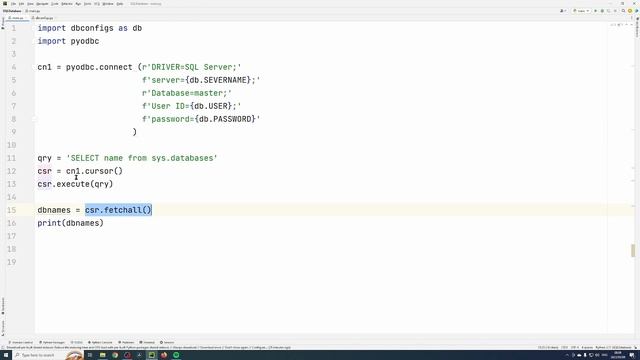Click line number 11 in gutter

(x=11, y=158)
